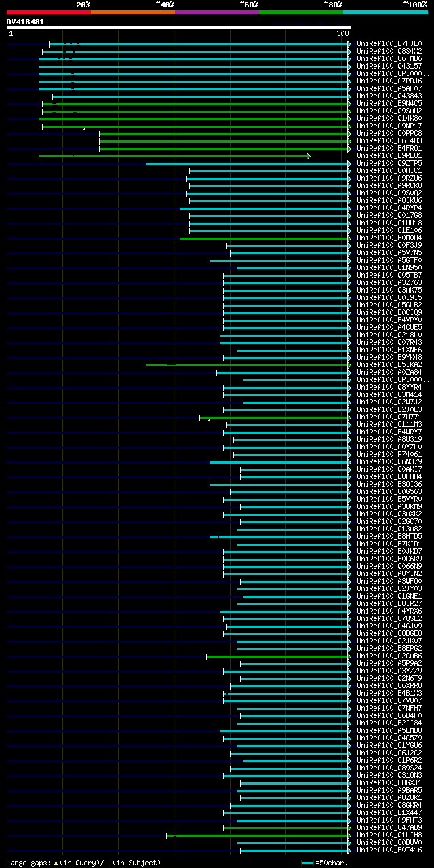Open hit UniRef100_A9S0Q2

tap(389, 193)
